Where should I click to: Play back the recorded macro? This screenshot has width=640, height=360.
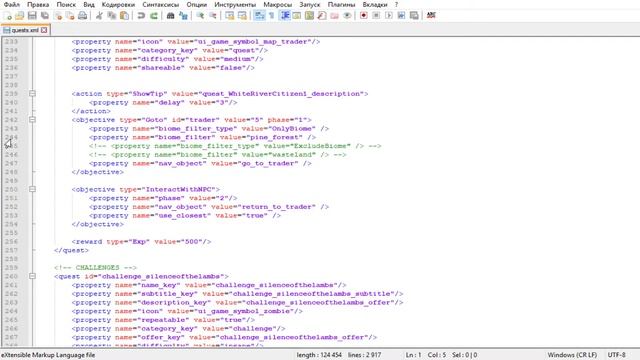tap(389, 16)
